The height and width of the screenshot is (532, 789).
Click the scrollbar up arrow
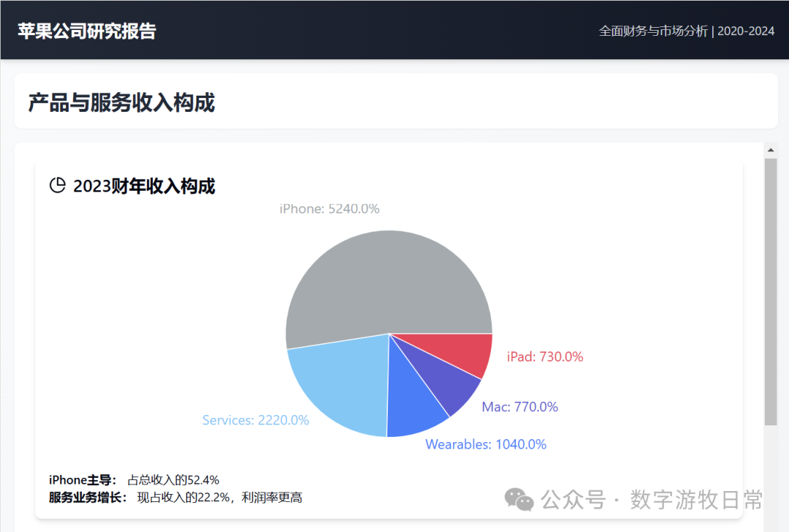point(770,151)
